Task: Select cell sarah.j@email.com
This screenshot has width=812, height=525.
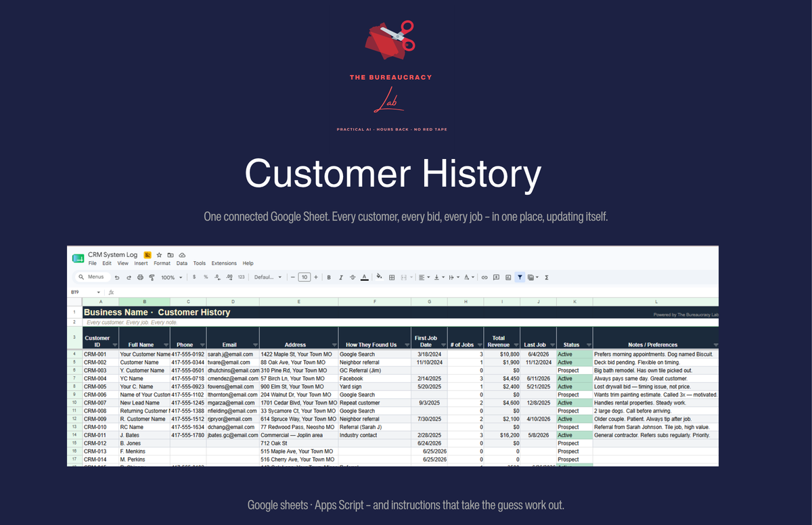Action: [x=233, y=355]
